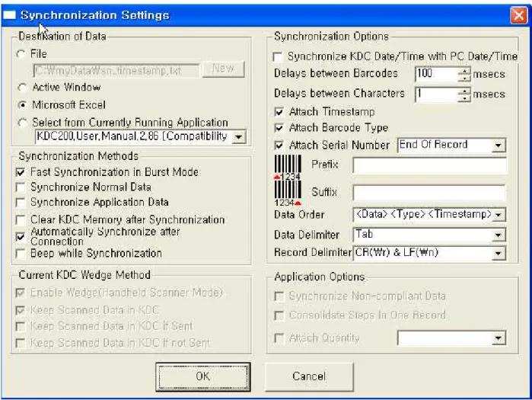Close the Synchronization Settings dialog

coord(518,15)
